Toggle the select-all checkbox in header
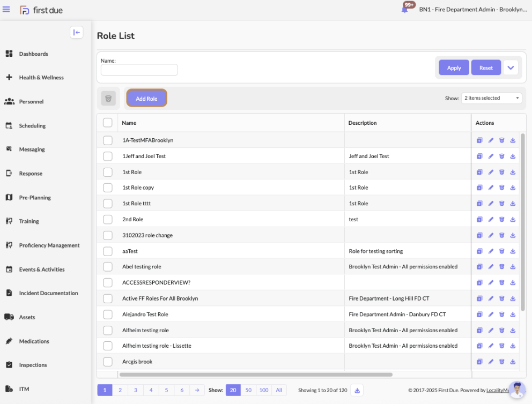Image resolution: width=532 pixels, height=404 pixels. point(108,123)
